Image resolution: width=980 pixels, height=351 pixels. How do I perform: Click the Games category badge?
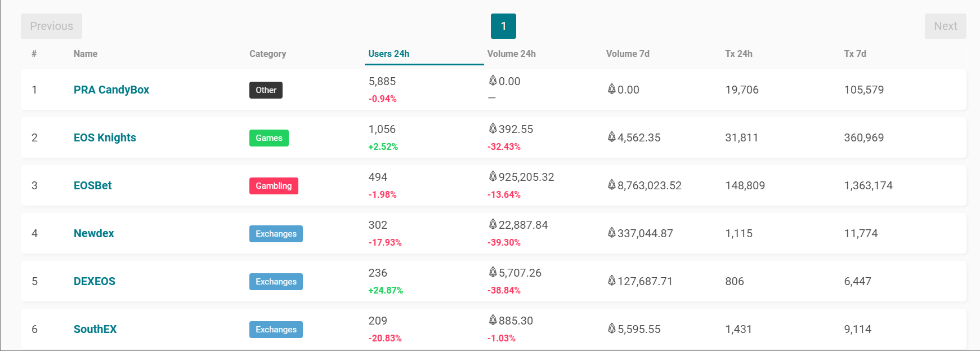(x=269, y=138)
